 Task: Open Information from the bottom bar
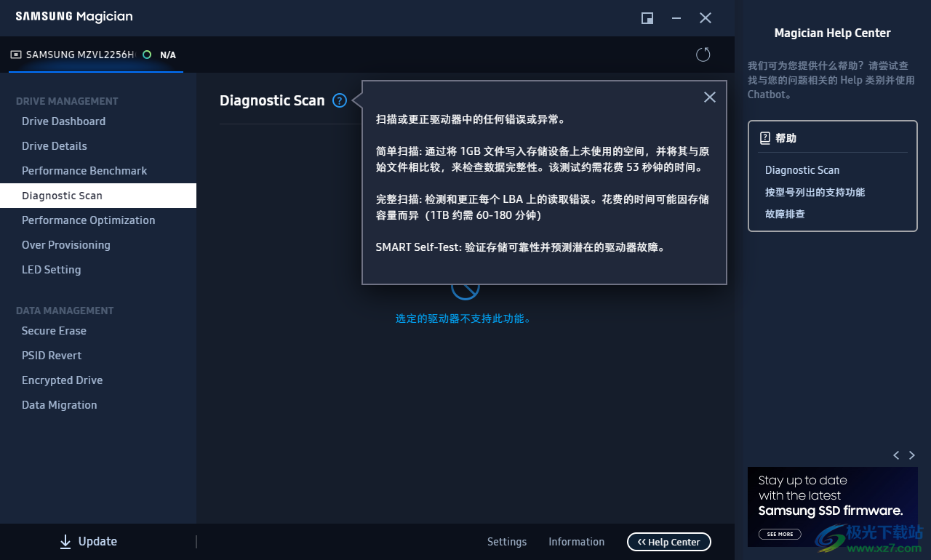tap(576, 541)
